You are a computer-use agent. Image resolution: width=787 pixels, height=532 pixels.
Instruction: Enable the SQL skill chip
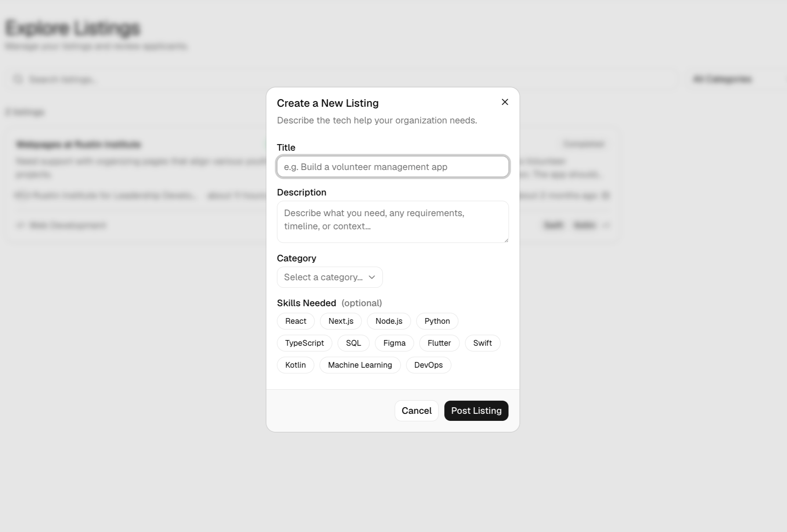(354, 343)
